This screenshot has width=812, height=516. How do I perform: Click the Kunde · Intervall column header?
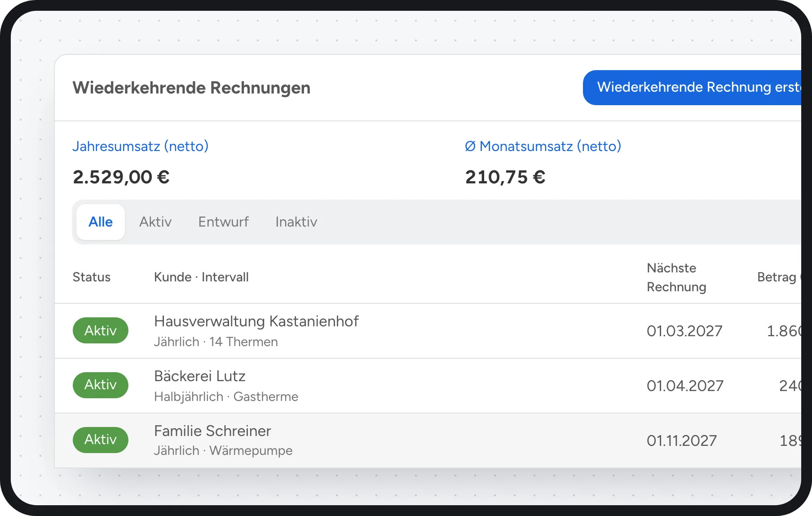[x=201, y=277]
